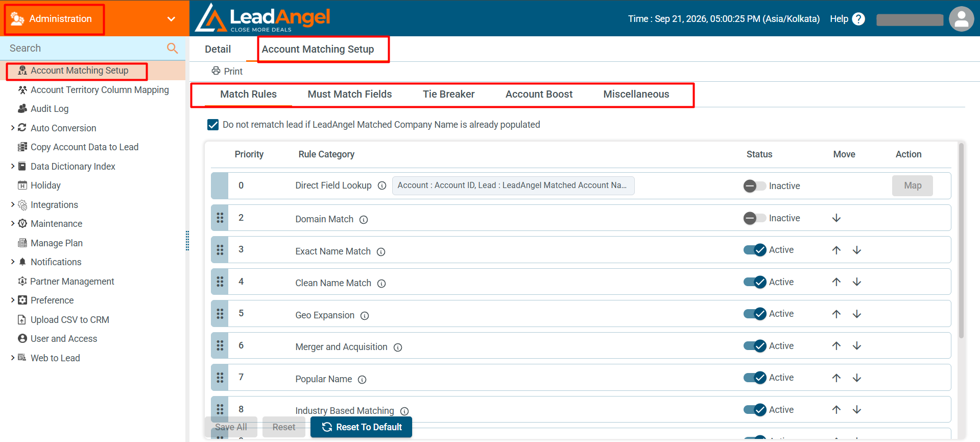The width and height of the screenshot is (980, 442).
Task: Move Domain Match down with arrow
Action: [836, 218]
